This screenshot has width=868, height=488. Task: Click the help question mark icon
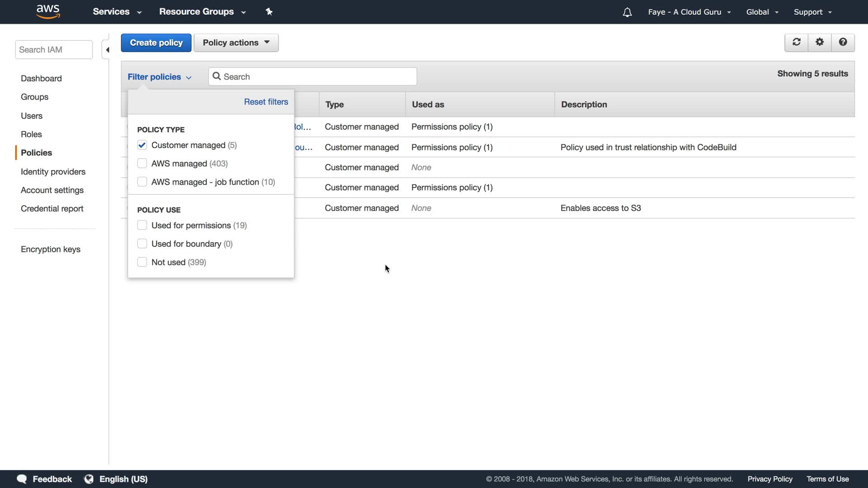[x=843, y=42]
